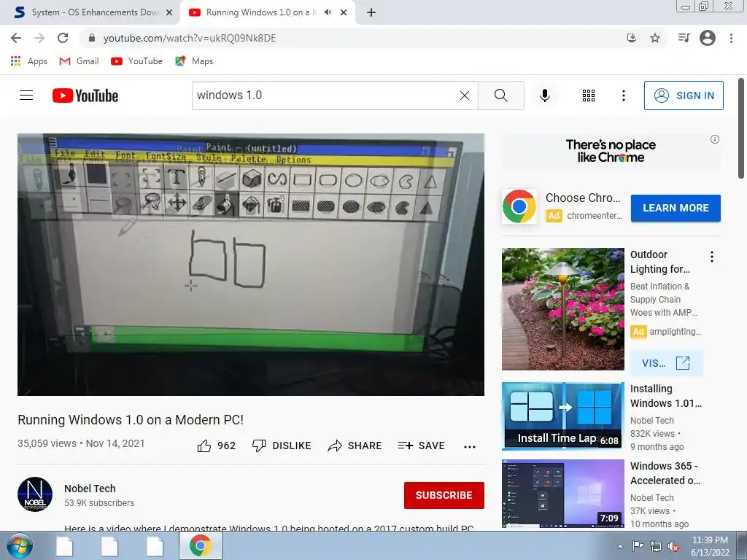Screen dimensions: 747x560
Task: Open the Nobel Tech channel name
Action: (90, 488)
